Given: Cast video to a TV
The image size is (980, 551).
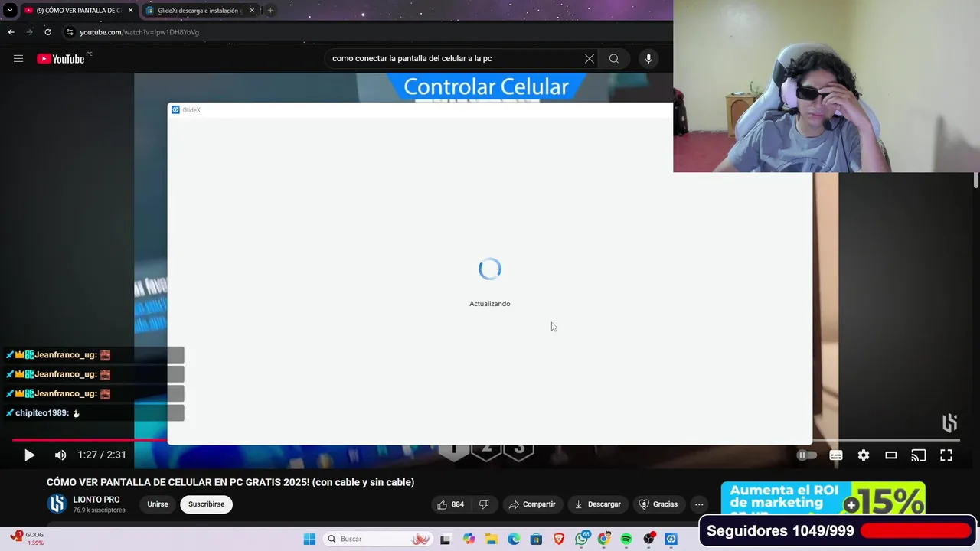Looking at the screenshot, I should (919, 455).
